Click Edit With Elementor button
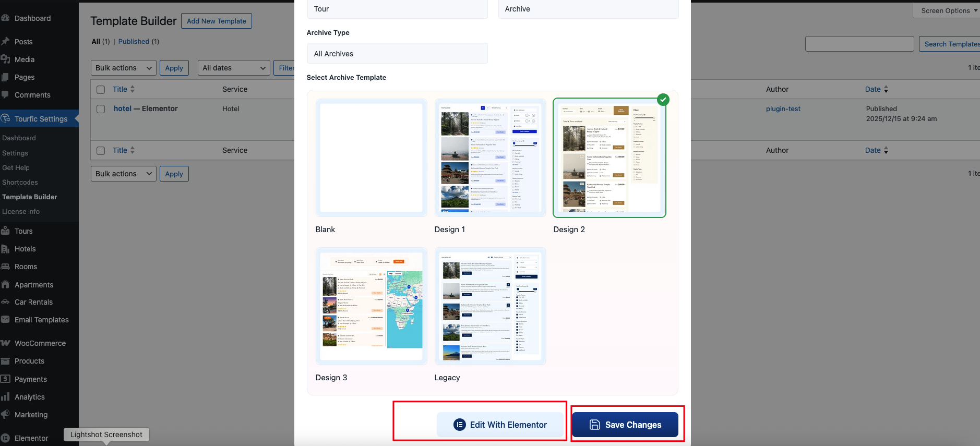The width and height of the screenshot is (980, 446). click(500, 425)
